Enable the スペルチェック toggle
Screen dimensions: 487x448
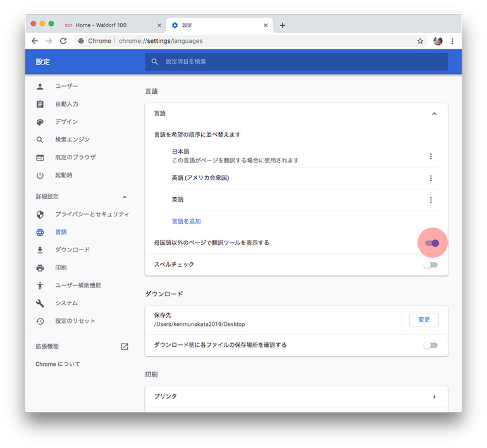[431, 265]
